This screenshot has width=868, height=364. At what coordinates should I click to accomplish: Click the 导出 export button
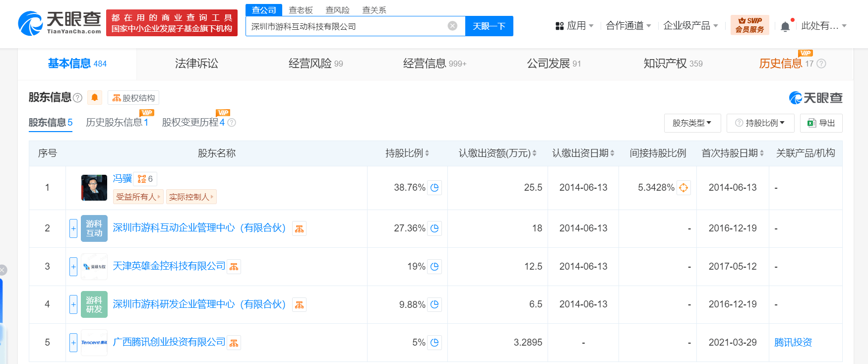coord(821,123)
